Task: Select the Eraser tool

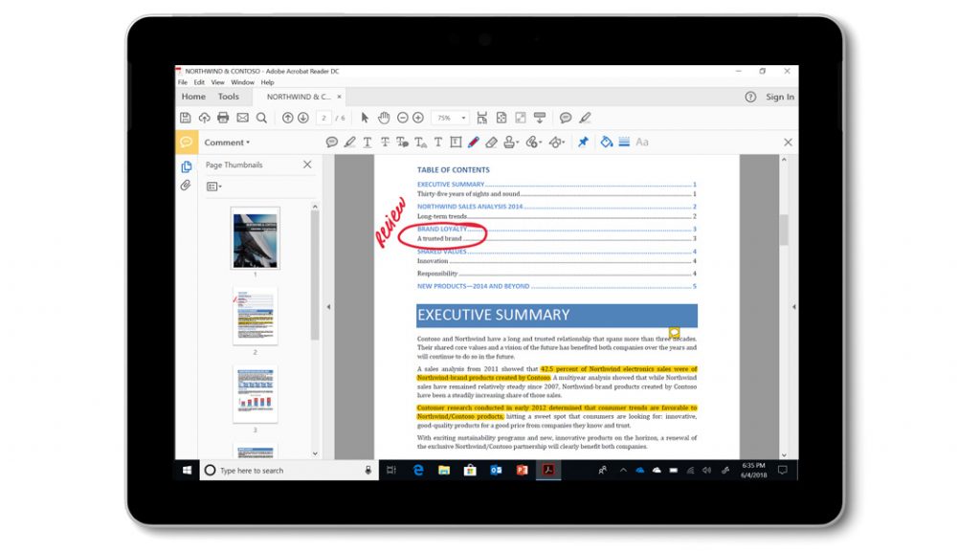Action: (x=491, y=143)
